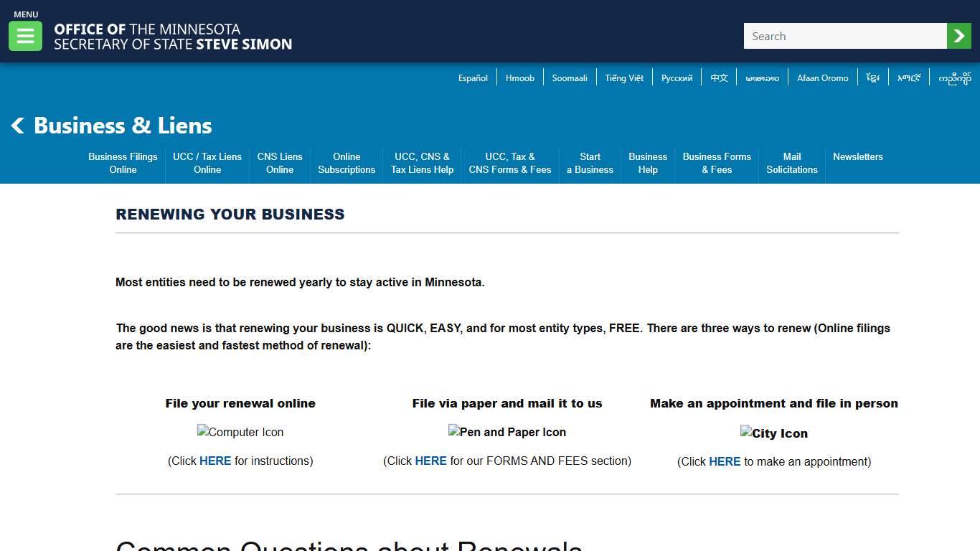Click the City Icon image
This screenshot has width=980, height=551.
[773, 433]
